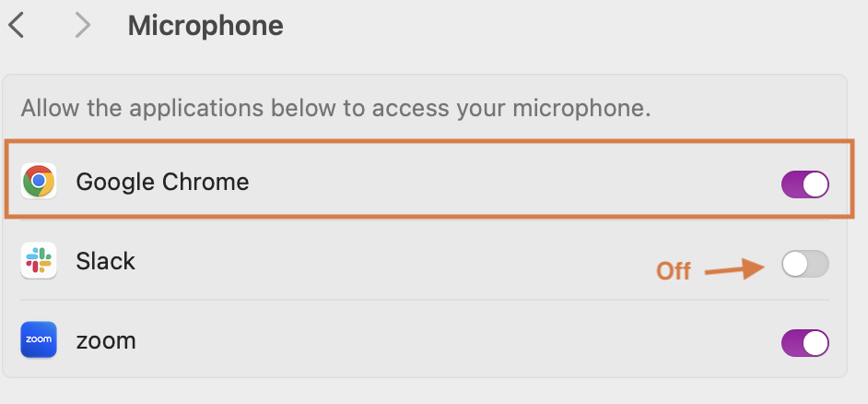Click the divider line between Slack and zoom

click(425, 300)
